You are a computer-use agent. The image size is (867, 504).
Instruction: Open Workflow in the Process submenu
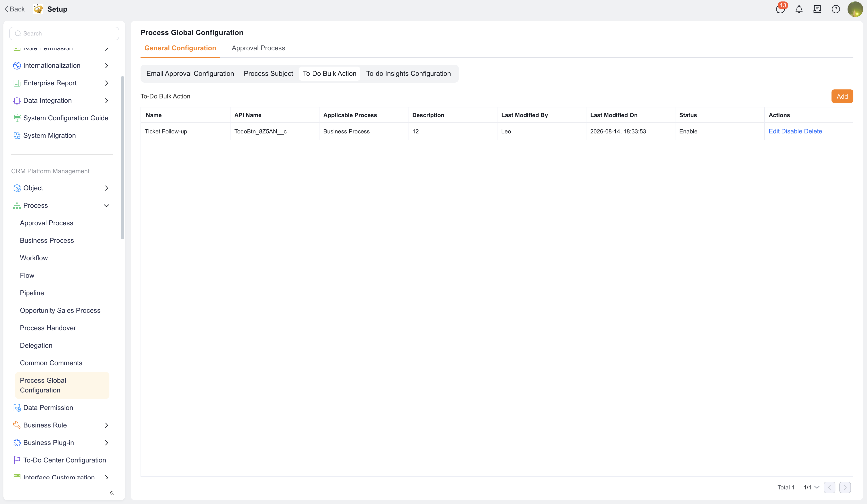pyautogui.click(x=34, y=258)
